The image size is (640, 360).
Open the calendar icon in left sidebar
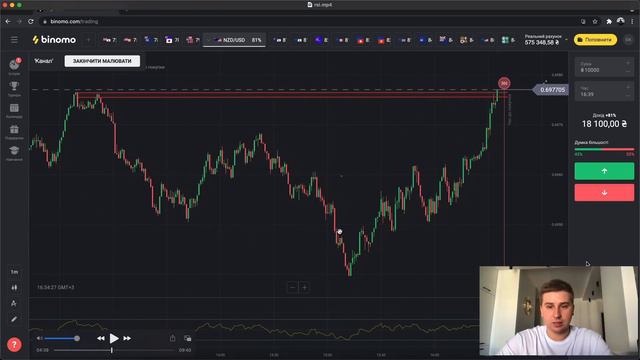14,108
